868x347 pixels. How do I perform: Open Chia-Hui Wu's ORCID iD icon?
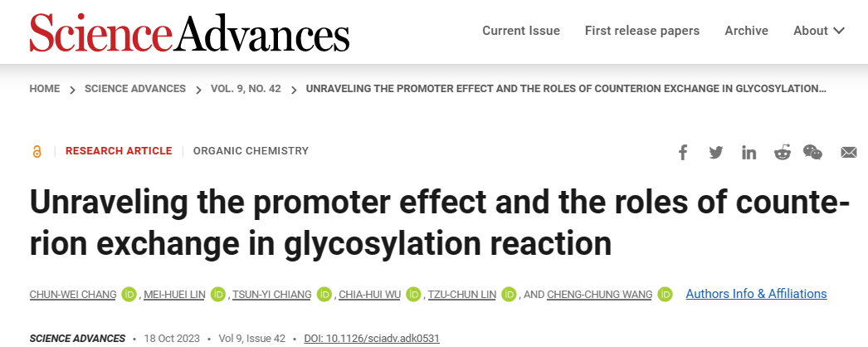tap(413, 295)
